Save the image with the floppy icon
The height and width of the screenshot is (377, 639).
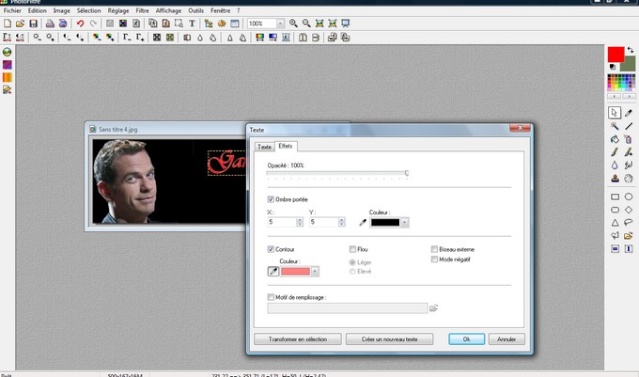point(33,24)
